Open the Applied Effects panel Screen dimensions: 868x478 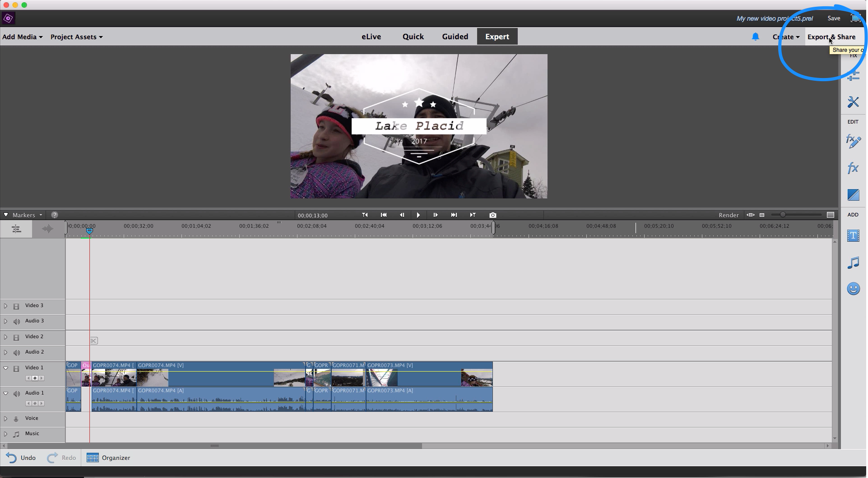coord(853,142)
